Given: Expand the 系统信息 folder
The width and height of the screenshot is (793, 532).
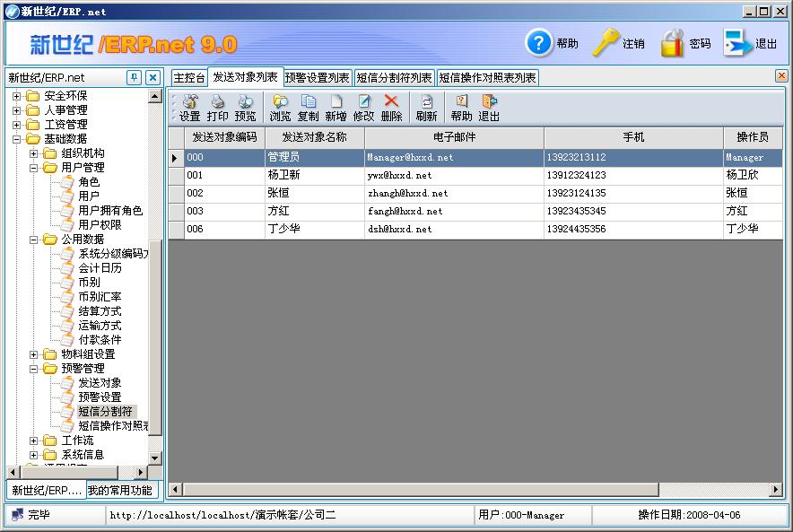Looking at the screenshot, I should click(x=33, y=455).
